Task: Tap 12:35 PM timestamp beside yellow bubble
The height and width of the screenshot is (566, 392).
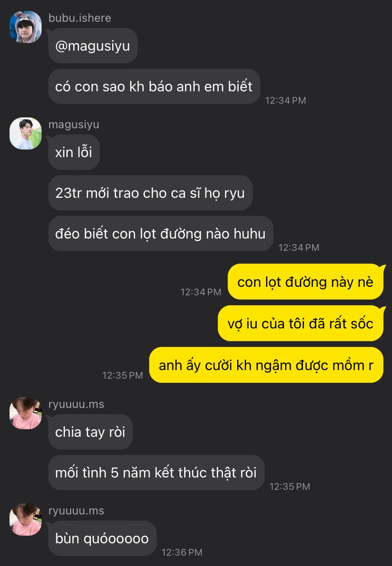Action: 123,375
